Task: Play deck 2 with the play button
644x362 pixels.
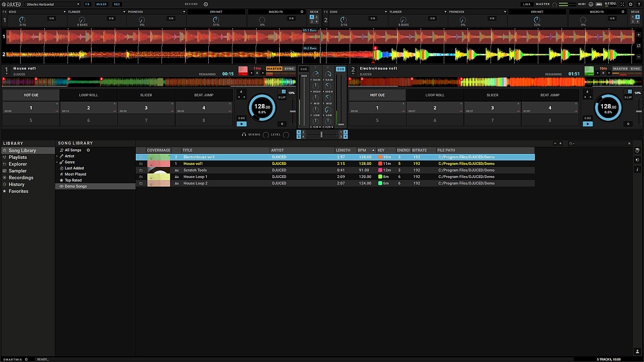Action: point(588,124)
